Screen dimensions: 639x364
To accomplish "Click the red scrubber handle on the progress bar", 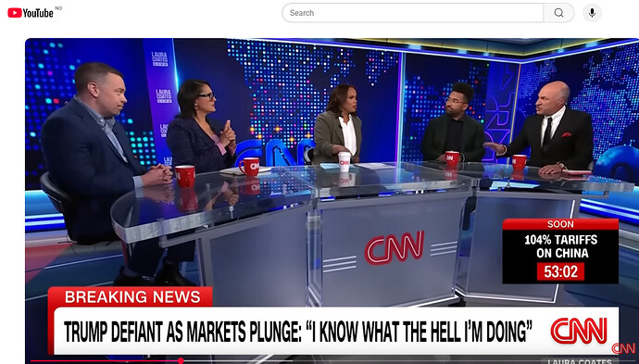I will (x=181, y=360).
